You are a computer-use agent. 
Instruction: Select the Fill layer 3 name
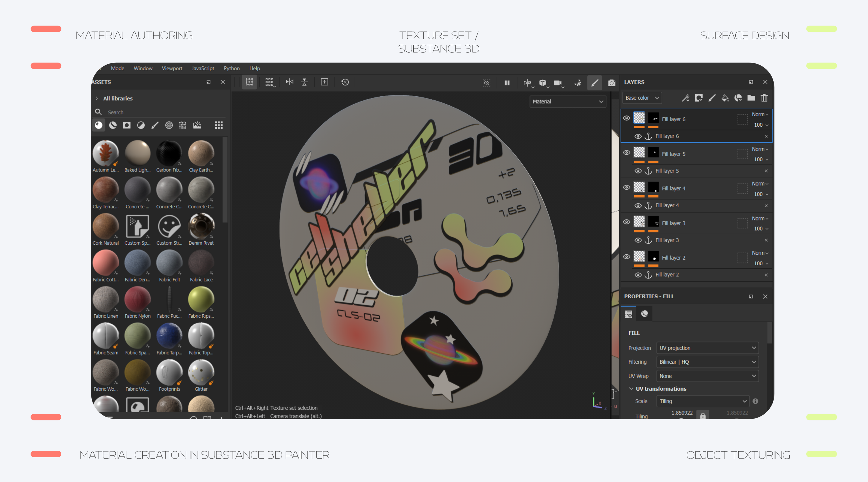(x=673, y=223)
